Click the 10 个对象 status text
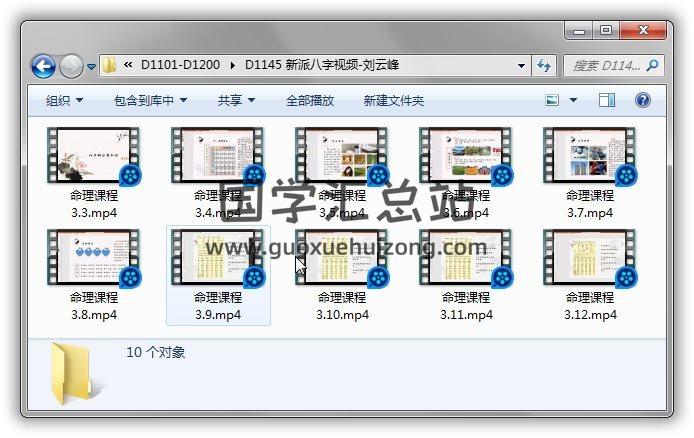The width and height of the screenshot is (694, 438). (x=155, y=352)
